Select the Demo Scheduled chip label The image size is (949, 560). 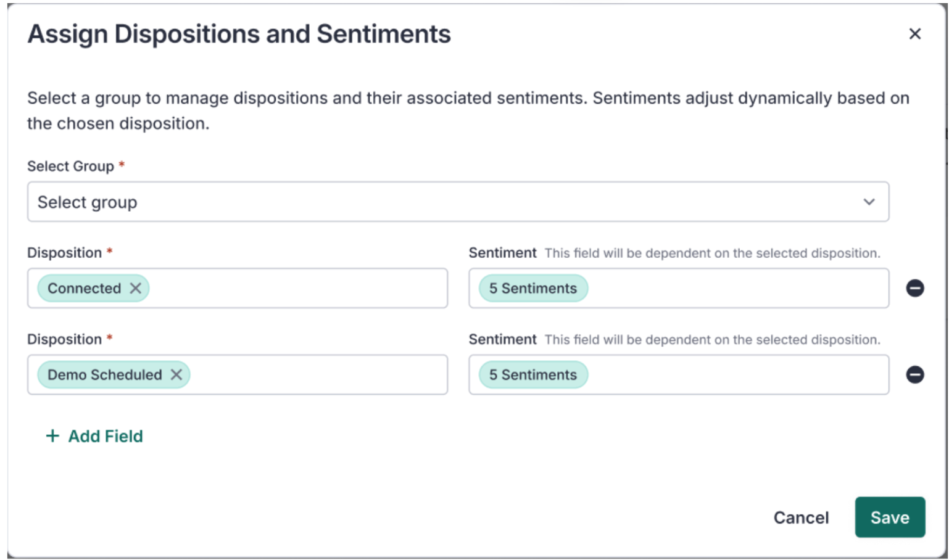(105, 374)
